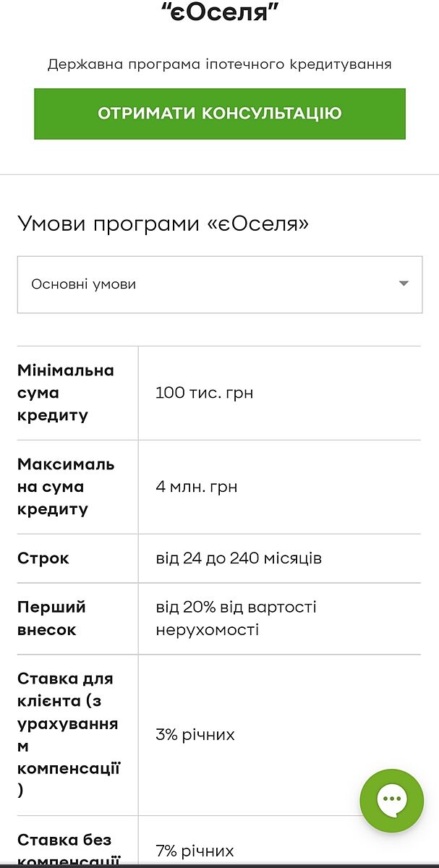
Task: Click 'Умови програми «єОселя»' section heading
Action: 163,224
